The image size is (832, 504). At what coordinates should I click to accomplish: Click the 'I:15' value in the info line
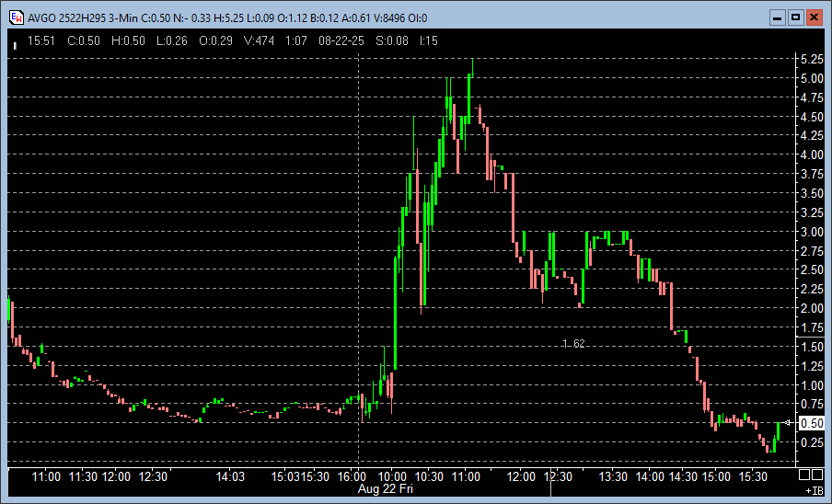click(x=429, y=40)
